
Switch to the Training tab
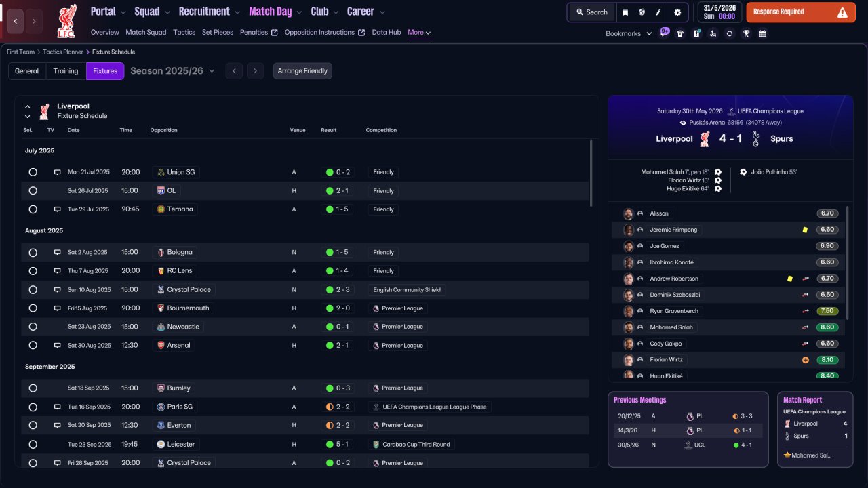tap(66, 71)
